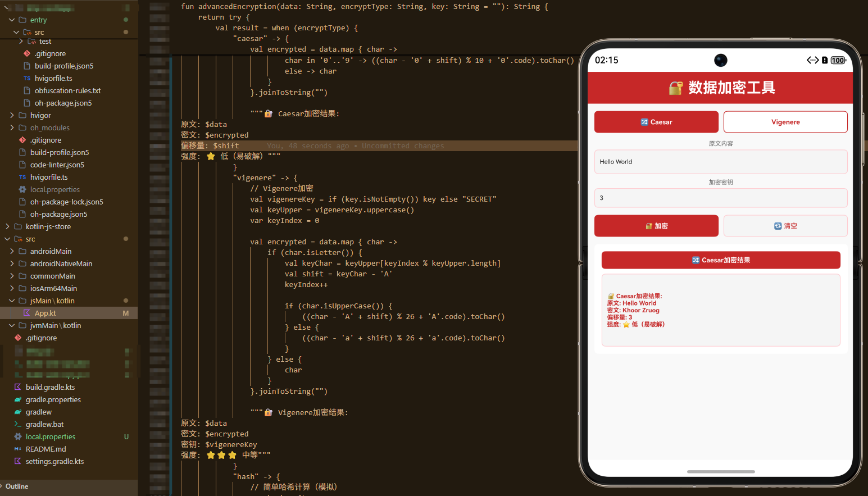Open obfuscation-rules.txt file

67,90
